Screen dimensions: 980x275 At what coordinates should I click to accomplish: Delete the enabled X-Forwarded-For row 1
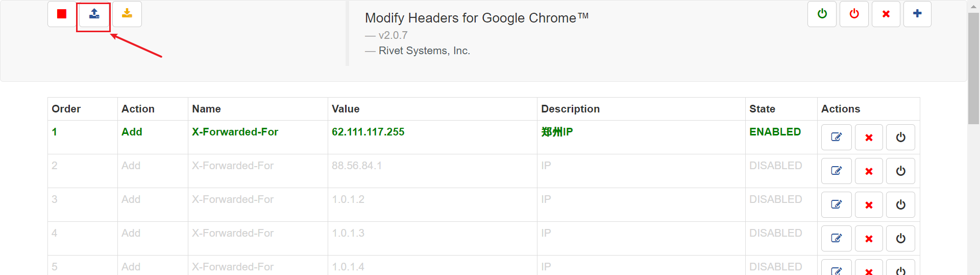(869, 137)
